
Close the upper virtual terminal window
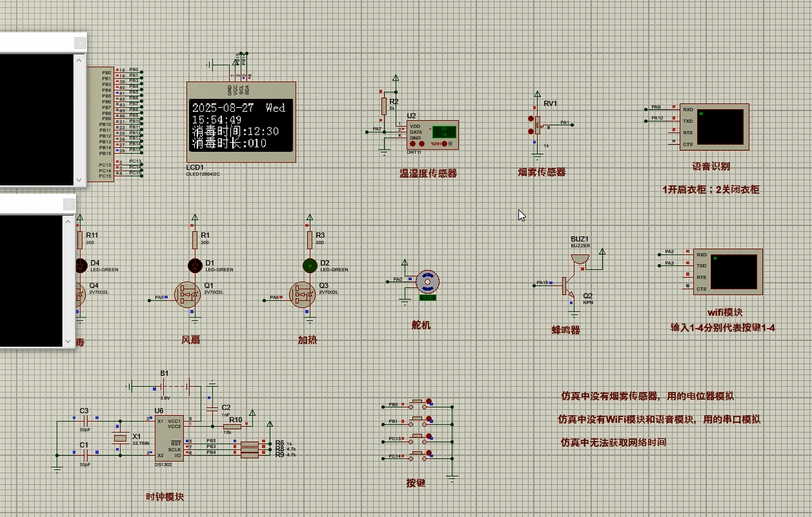click(x=80, y=43)
